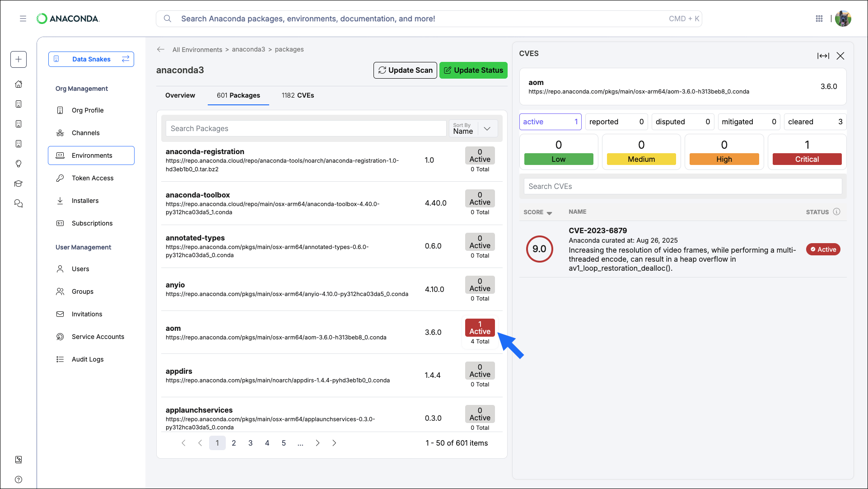This screenshot has width=868, height=489.
Task: Focus the top Anaconda search bar
Action: coord(429,19)
